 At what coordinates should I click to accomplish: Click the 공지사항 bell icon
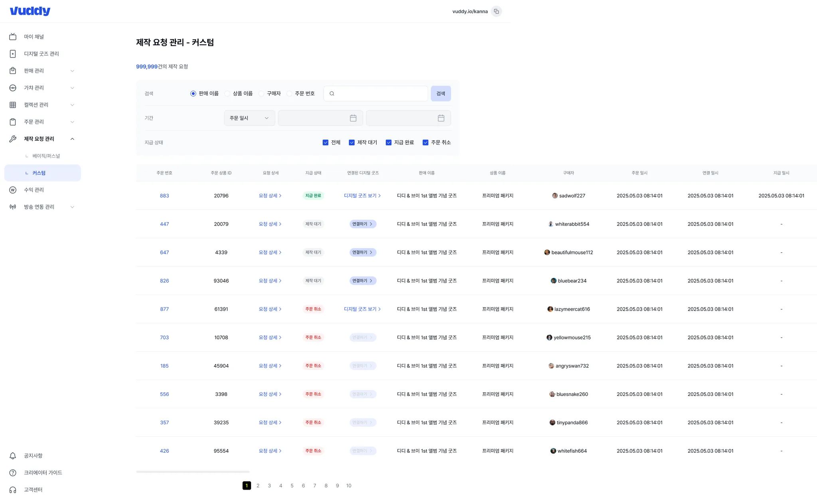13,456
